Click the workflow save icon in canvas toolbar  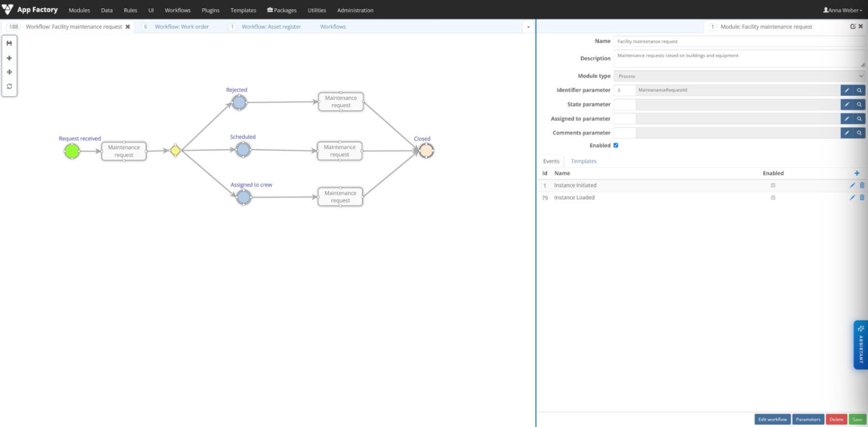[x=9, y=43]
